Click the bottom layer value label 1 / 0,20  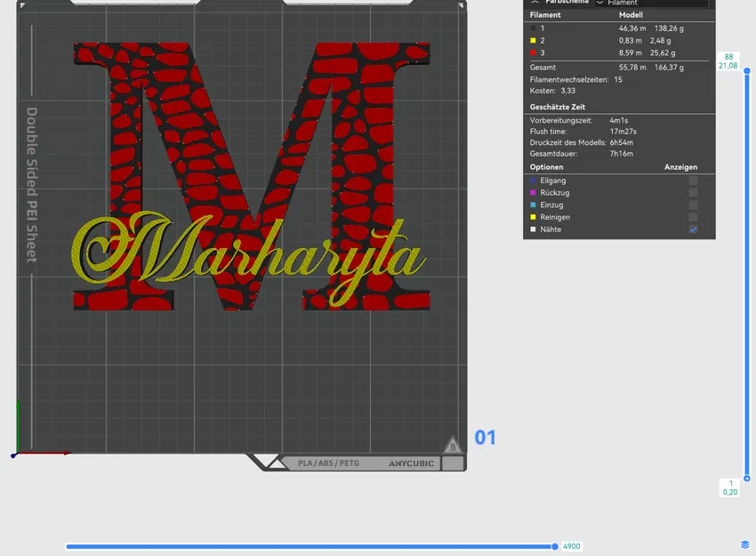click(730, 488)
